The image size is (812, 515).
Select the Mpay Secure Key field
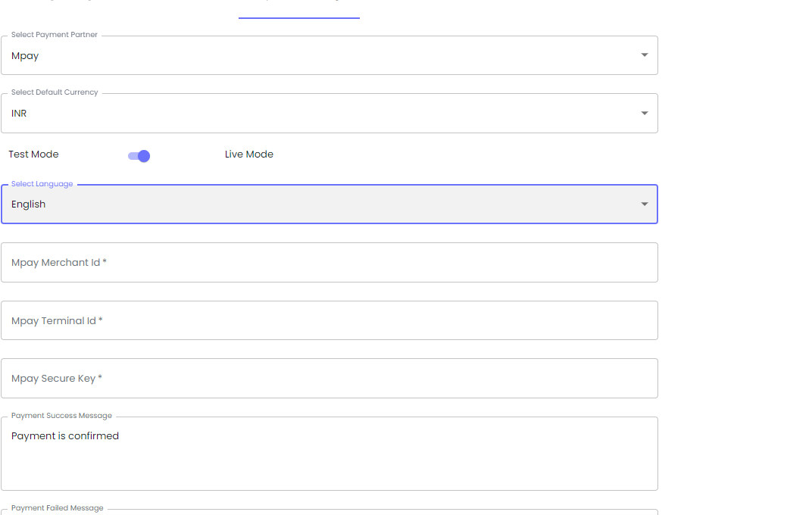pos(329,379)
